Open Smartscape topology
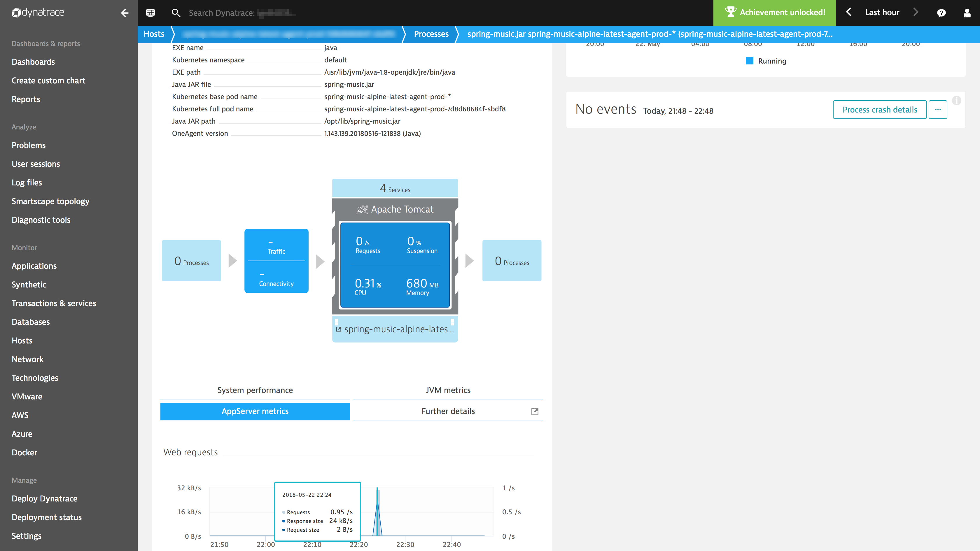980x551 pixels. click(x=50, y=201)
